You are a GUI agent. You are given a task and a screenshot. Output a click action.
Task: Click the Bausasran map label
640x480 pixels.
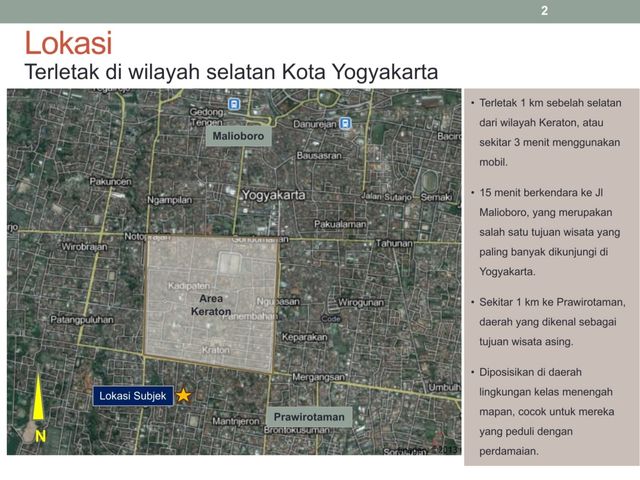[319, 156]
